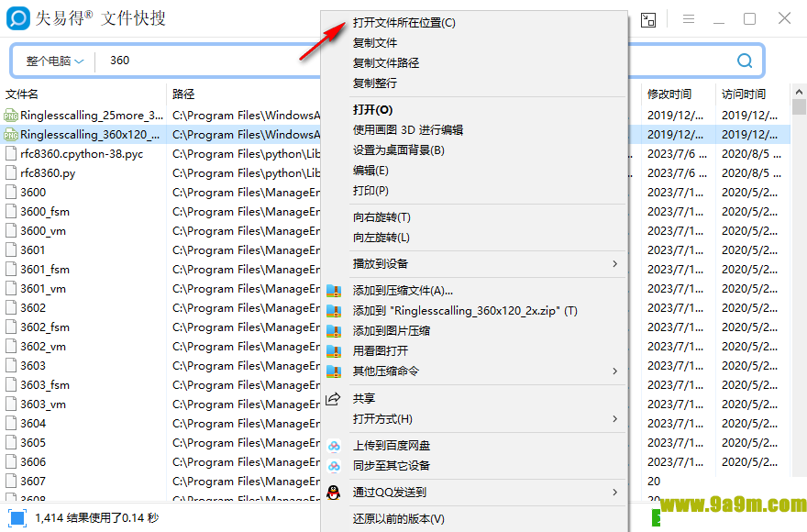Select file row 3603
The height and width of the screenshot is (532, 807).
395,366
